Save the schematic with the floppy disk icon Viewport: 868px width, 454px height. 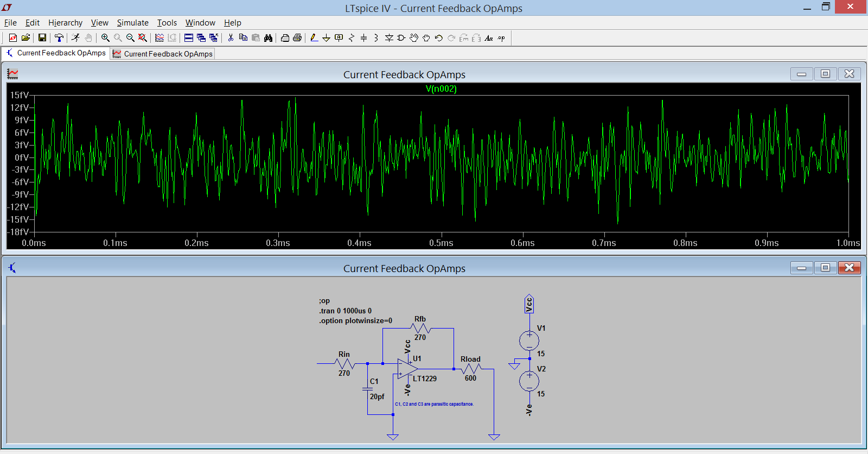[x=42, y=38]
